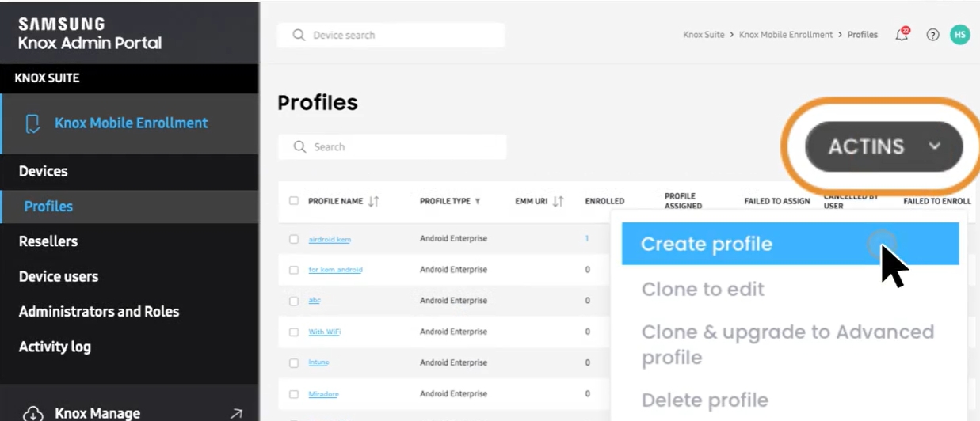Screen dimensions: 980x421
Task: Open the With WiFi profile link
Action: [324, 332]
